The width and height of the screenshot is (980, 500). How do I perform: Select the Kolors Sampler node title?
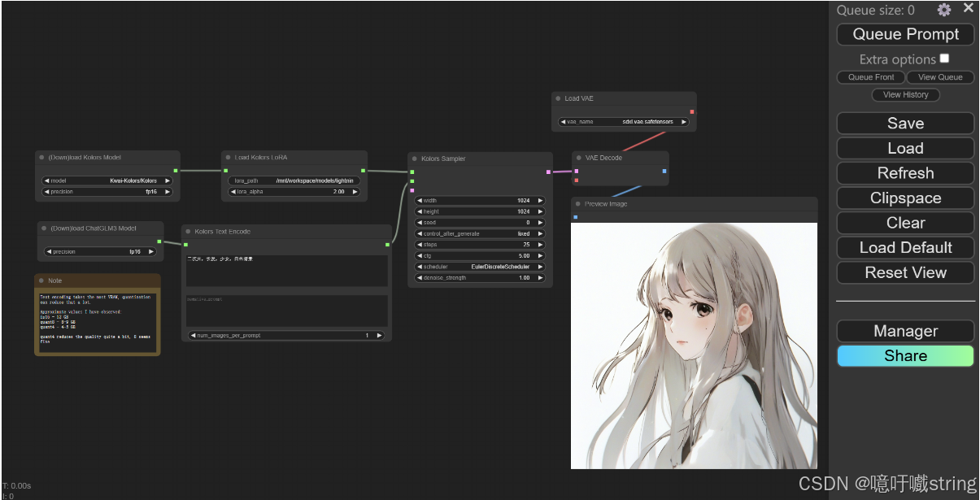click(x=443, y=159)
